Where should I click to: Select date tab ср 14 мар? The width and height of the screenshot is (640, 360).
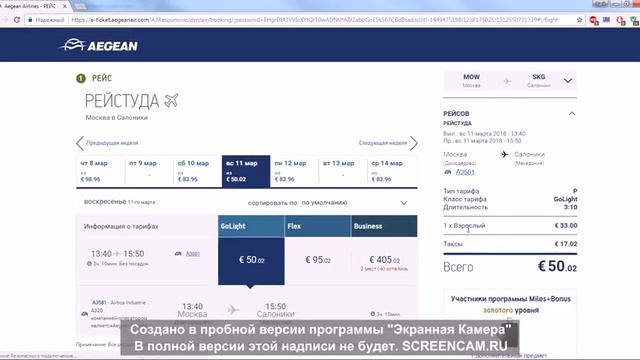click(392, 171)
